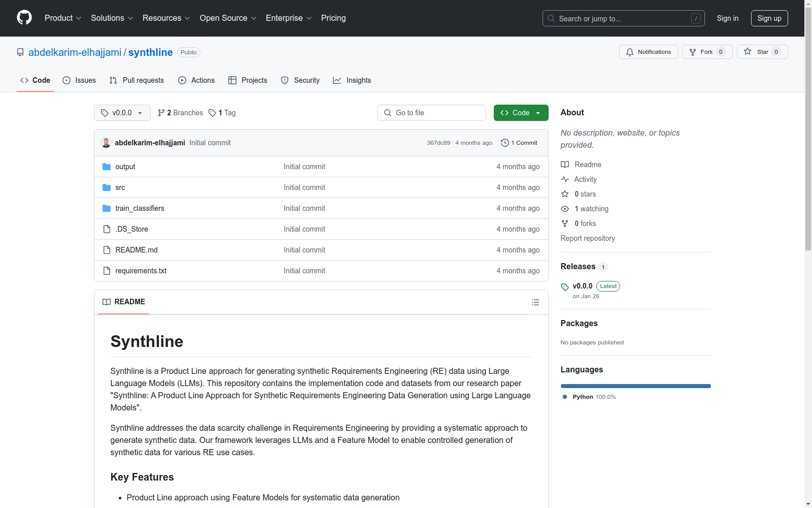Screen dimensions: 812x508
Task: Open abdelkarim-elhajjami profile link
Action: (75, 52)
